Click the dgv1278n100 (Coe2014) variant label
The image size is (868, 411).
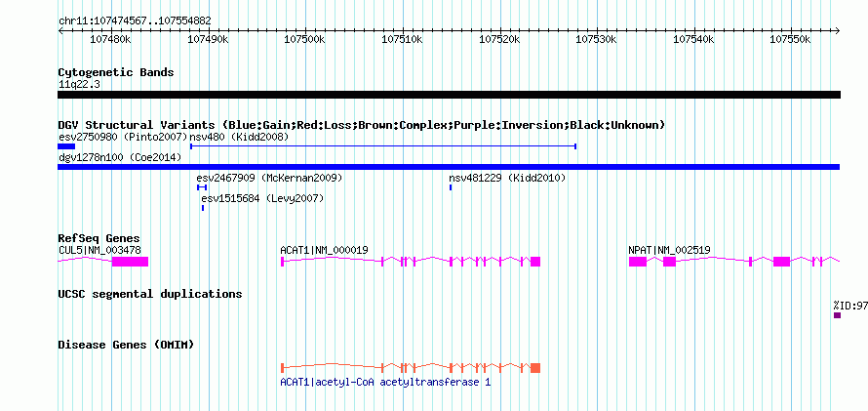click(x=120, y=157)
